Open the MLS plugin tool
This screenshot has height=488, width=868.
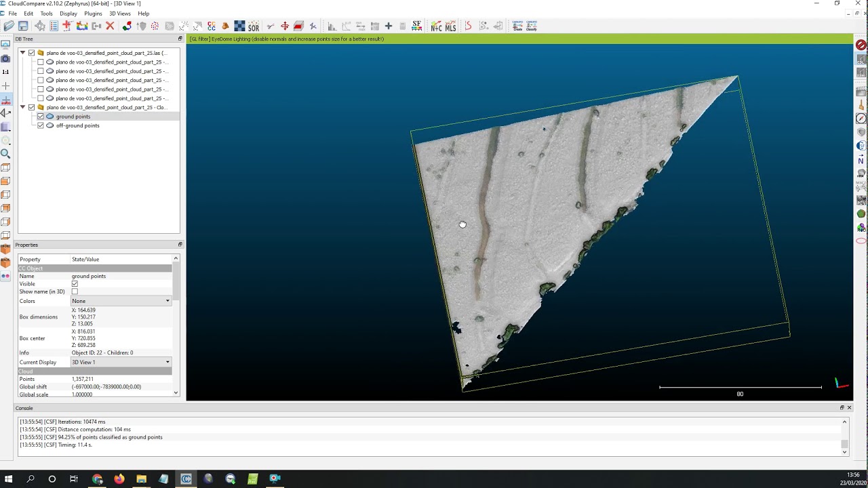point(450,26)
